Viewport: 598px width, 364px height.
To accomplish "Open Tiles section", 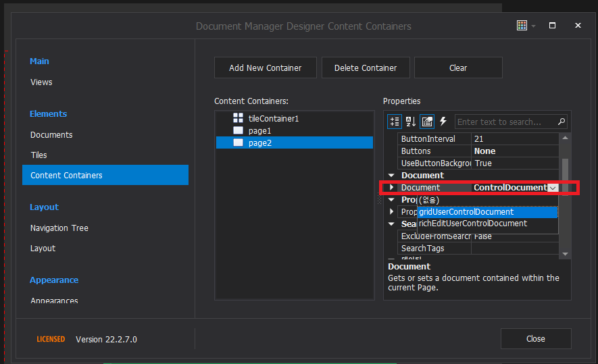I will (39, 155).
